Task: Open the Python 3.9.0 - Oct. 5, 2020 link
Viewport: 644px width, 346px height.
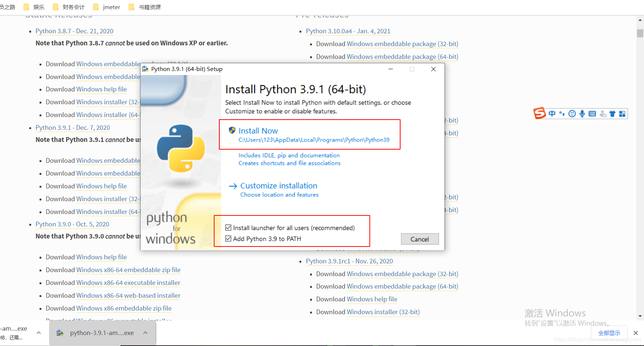Action: (x=72, y=224)
